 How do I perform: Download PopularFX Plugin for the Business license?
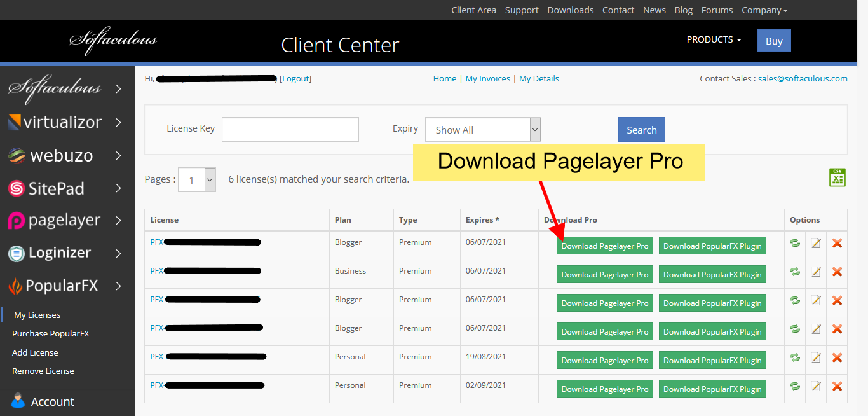[712, 274]
